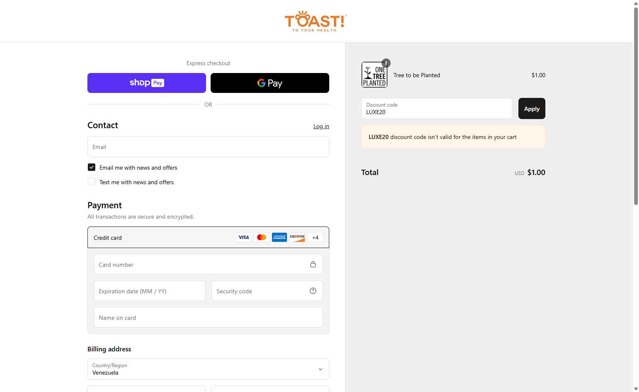Focus the Name on card field

tap(208, 317)
